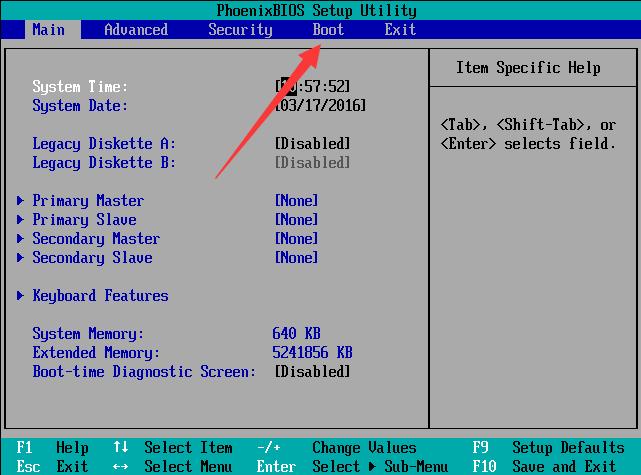The height and width of the screenshot is (475, 641).
Task: Click the Tab, Shift-Tab help text
Action: pyautogui.click(x=528, y=134)
